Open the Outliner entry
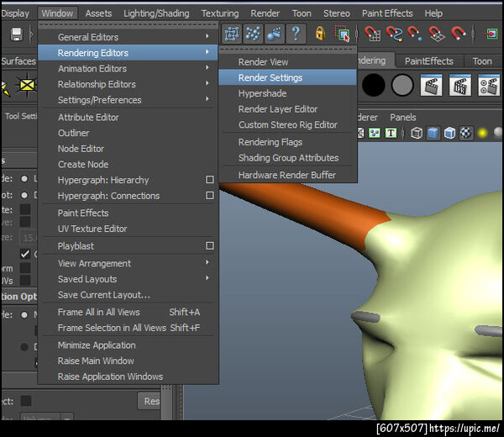The image size is (504, 437). point(128,133)
